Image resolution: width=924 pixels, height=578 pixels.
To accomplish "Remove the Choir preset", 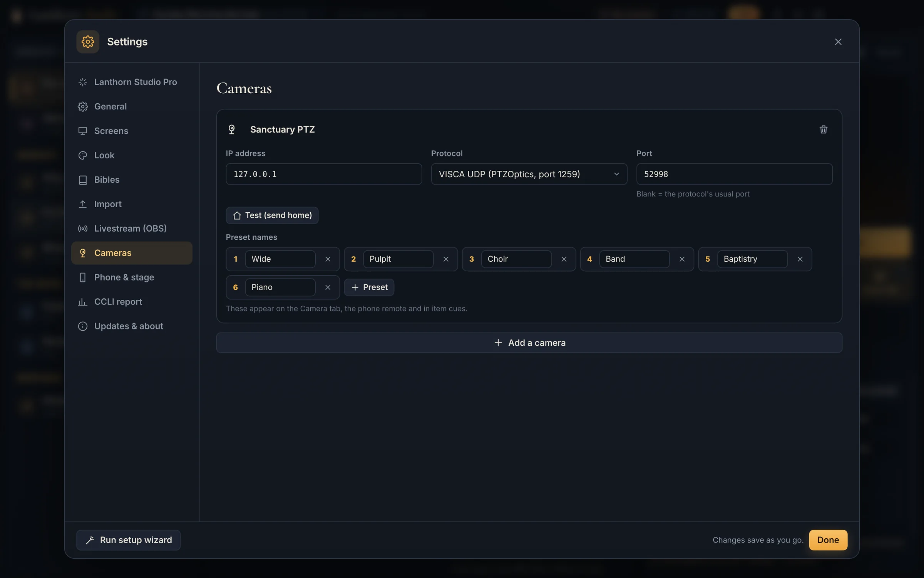I will coord(564,259).
